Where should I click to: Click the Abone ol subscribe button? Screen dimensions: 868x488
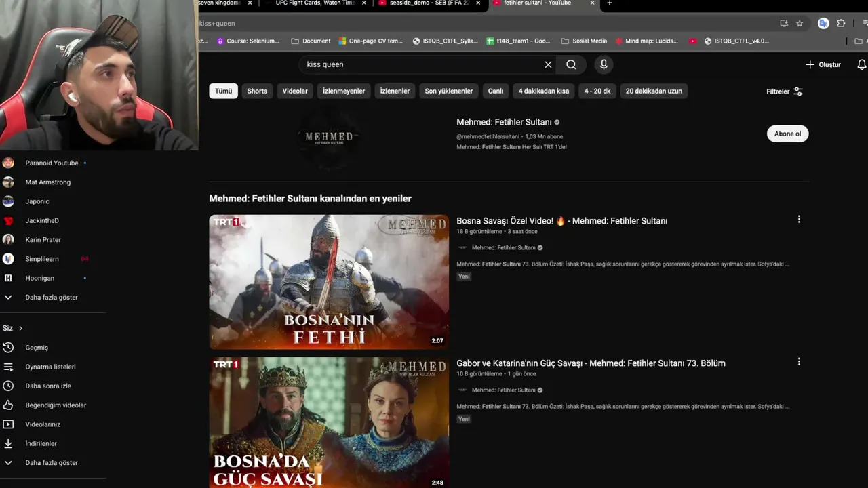[787, 134]
